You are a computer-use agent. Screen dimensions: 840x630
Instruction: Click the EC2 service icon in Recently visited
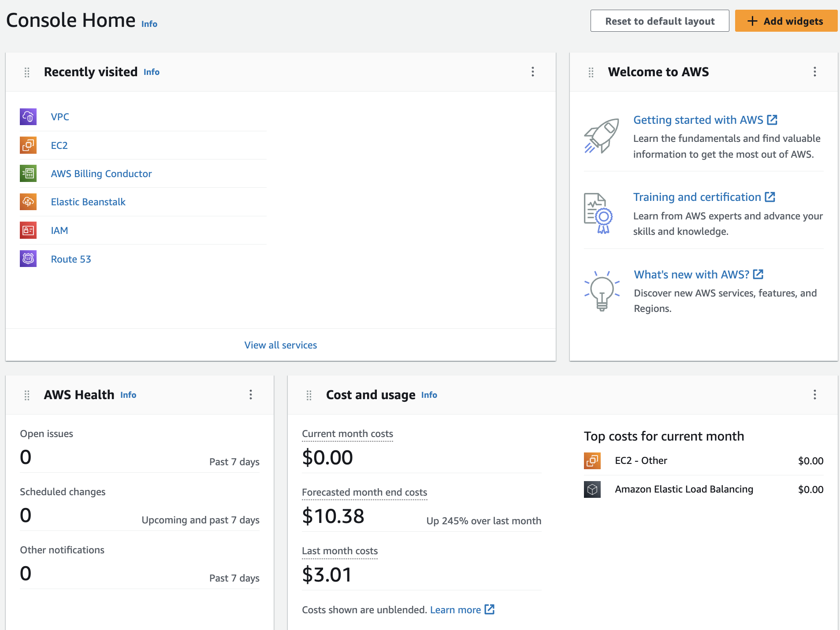[x=28, y=145]
